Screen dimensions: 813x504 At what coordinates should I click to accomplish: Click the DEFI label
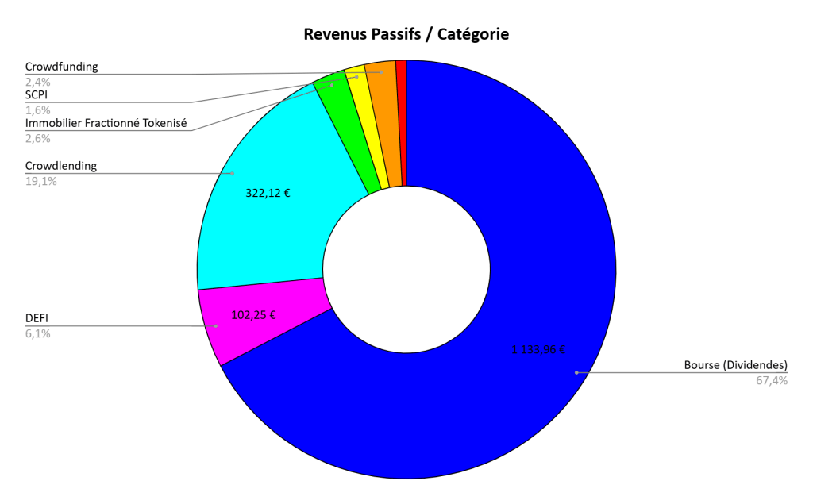click(x=37, y=318)
